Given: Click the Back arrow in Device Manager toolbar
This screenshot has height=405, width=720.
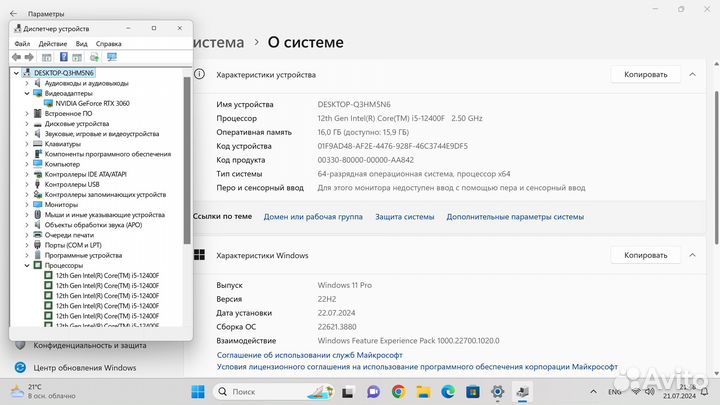Looking at the screenshot, I should tap(17, 57).
